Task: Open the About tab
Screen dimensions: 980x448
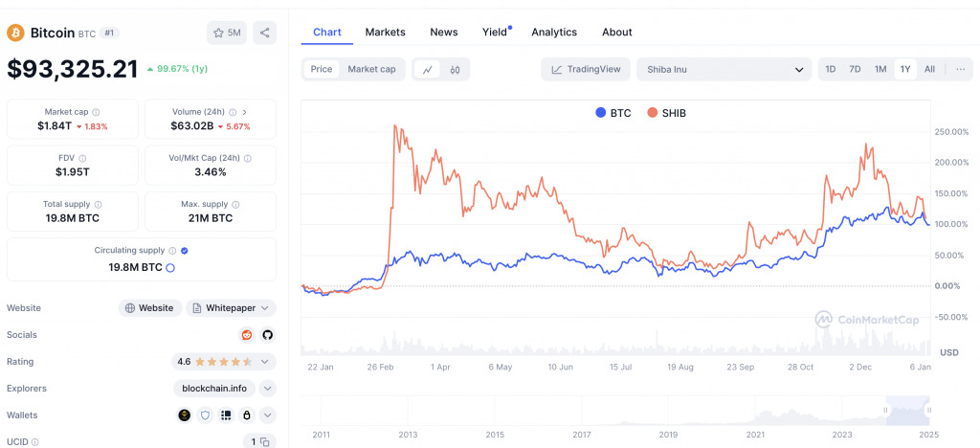Action: 617,32
